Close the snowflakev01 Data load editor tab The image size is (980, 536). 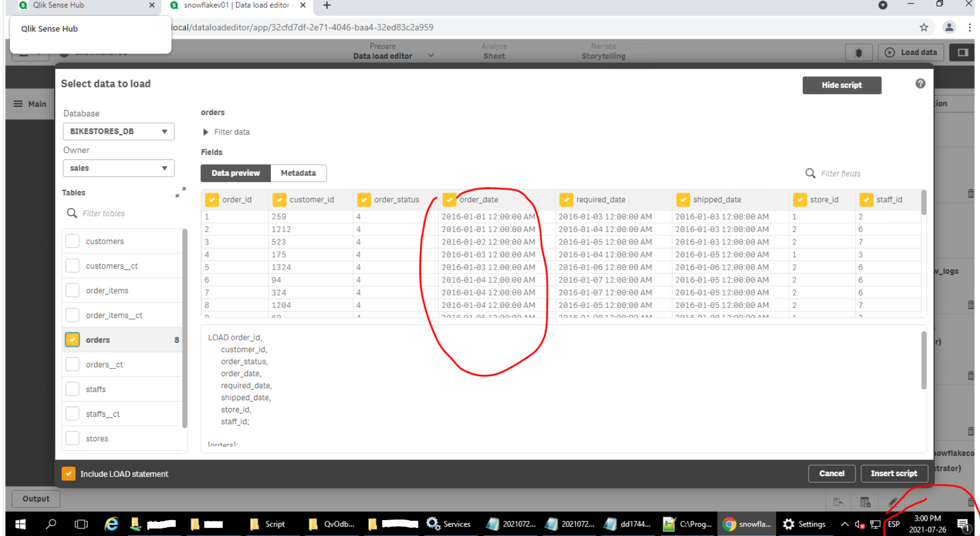tap(303, 5)
